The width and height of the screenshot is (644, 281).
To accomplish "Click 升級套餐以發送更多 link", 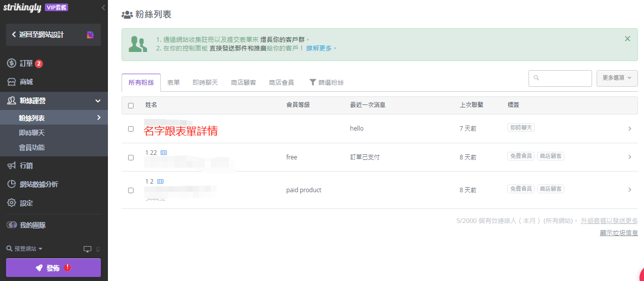I will 609,220.
